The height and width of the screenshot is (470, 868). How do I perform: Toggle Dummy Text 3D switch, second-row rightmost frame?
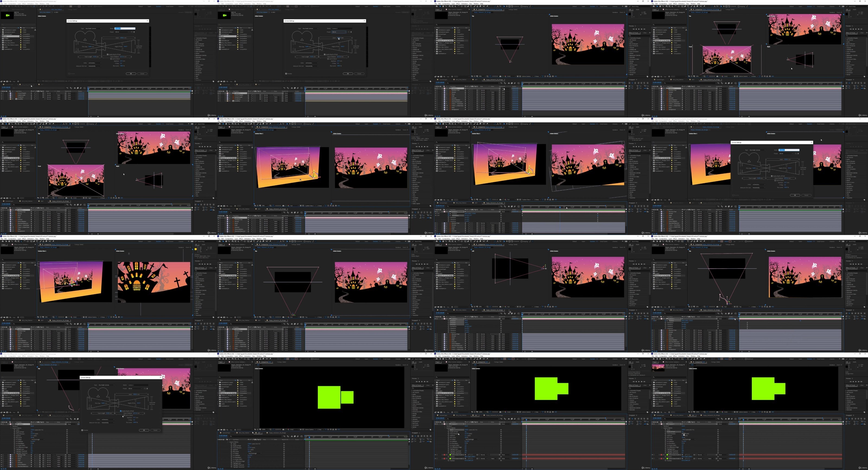(x=694, y=212)
